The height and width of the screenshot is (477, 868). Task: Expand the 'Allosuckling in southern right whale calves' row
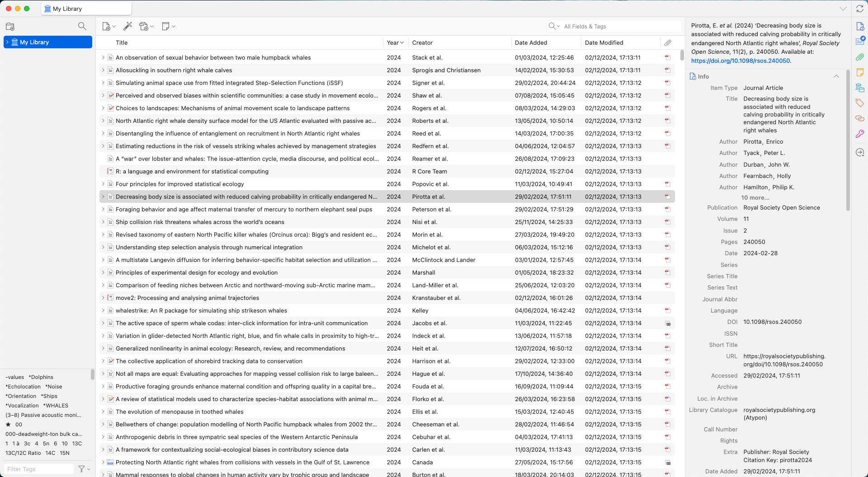(x=103, y=70)
